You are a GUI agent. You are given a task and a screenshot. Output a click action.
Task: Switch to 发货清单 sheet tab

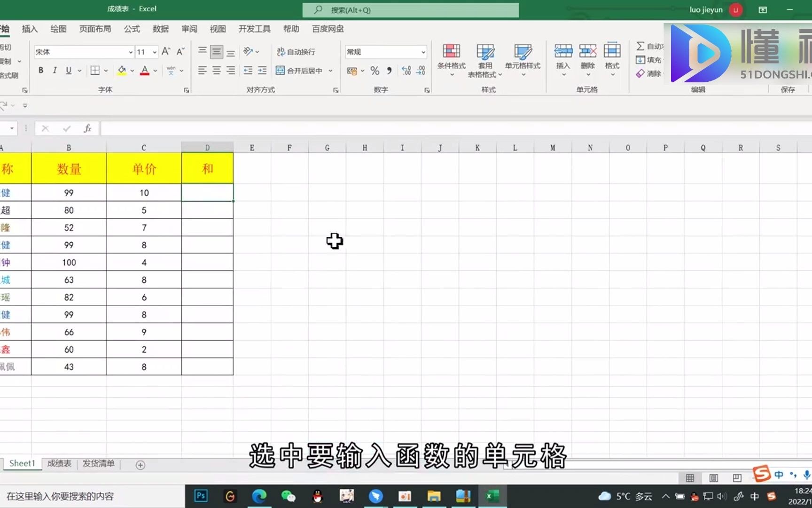click(99, 464)
